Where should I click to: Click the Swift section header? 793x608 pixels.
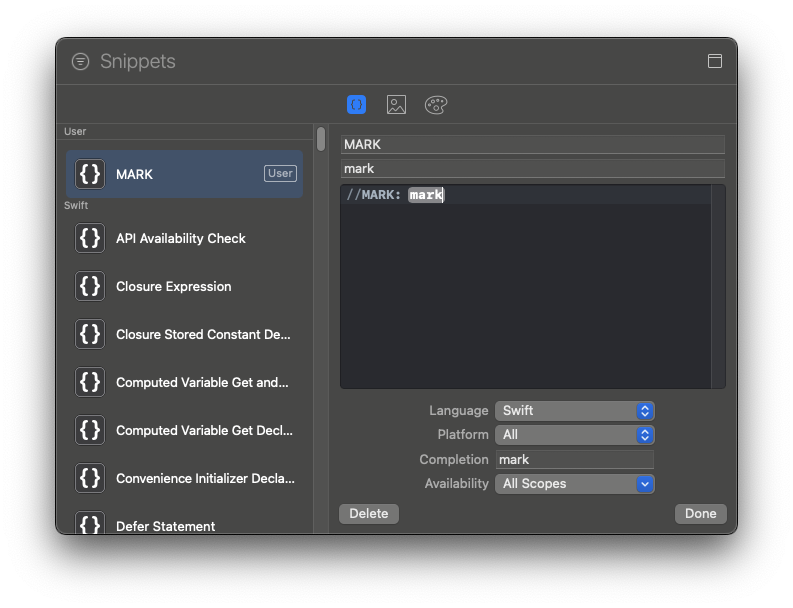(76, 205)
